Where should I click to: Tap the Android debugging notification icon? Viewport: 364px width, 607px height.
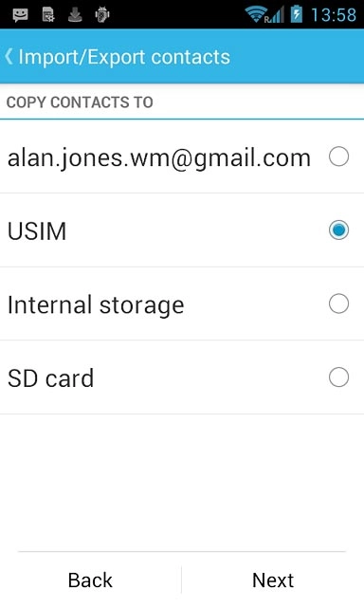[x=102, y=15]
